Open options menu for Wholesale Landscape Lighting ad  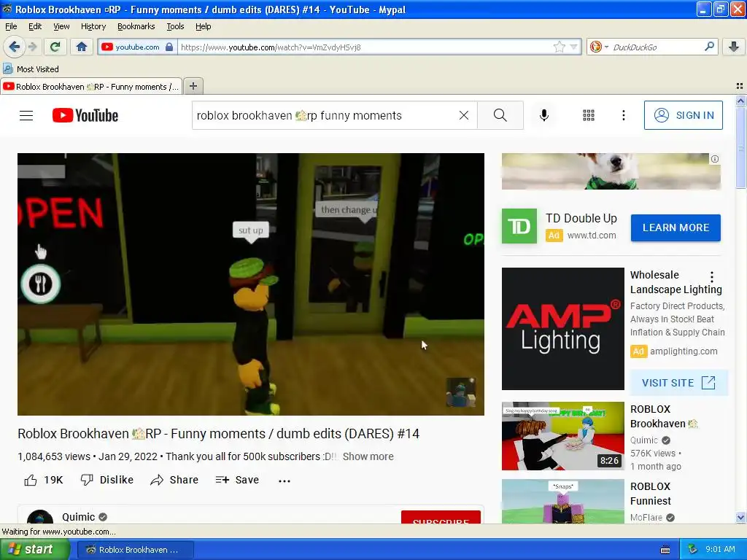(712, 276)
